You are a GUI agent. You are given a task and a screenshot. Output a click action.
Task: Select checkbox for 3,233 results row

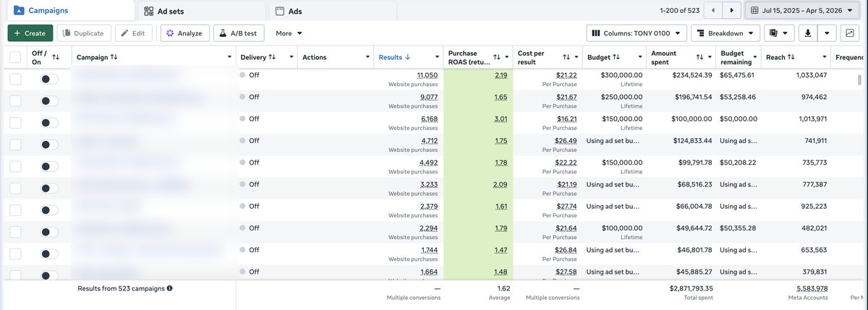click(15, 189)
